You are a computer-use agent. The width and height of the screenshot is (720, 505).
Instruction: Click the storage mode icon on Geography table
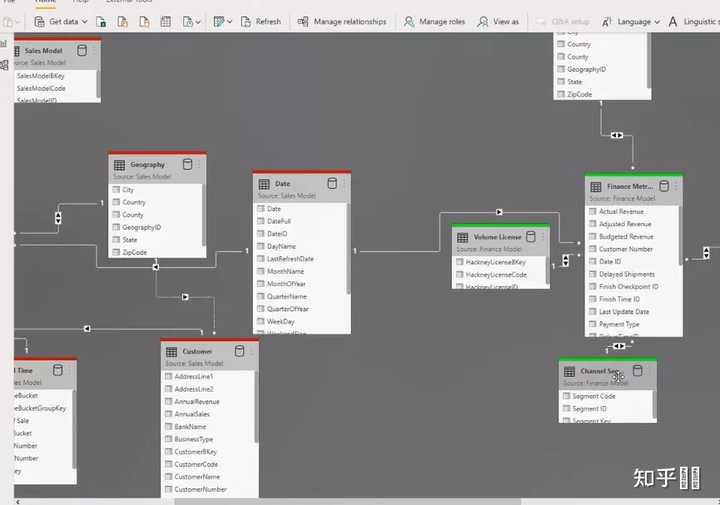[187, 164]
